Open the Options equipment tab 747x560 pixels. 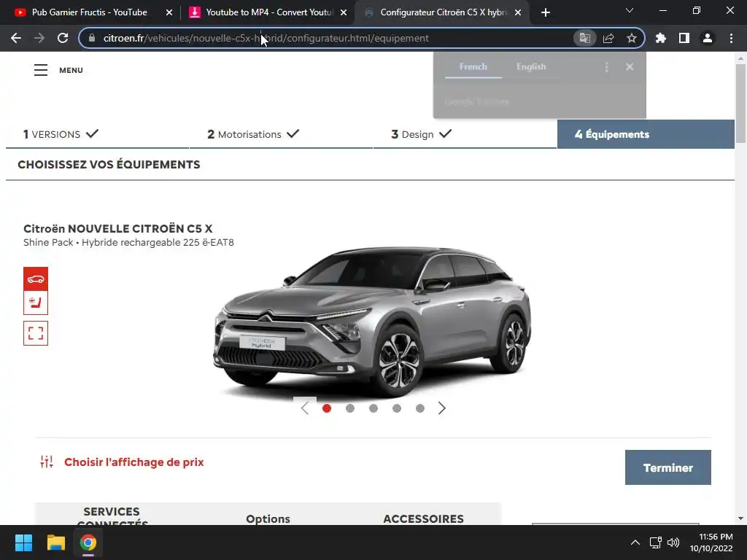[268, 518]
